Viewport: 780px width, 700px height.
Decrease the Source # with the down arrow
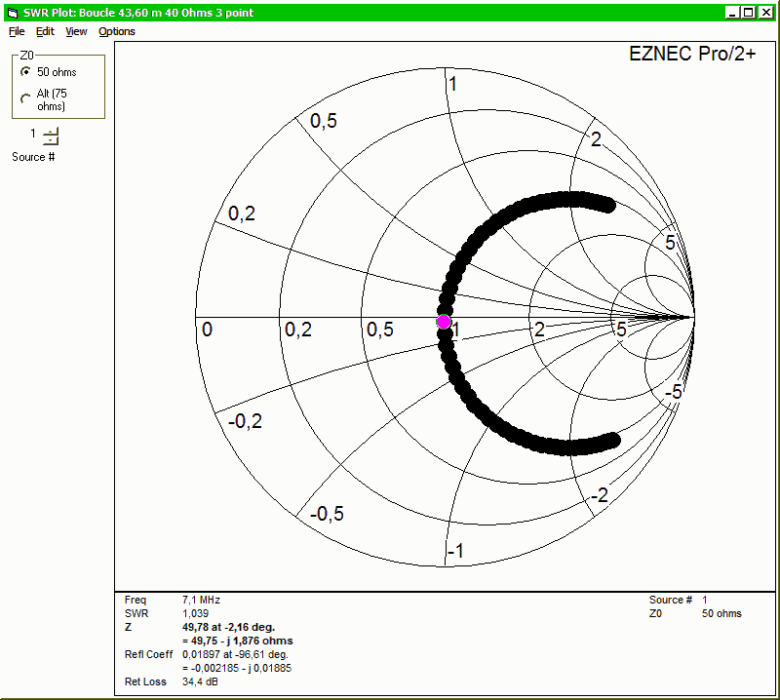click(51, 139)
